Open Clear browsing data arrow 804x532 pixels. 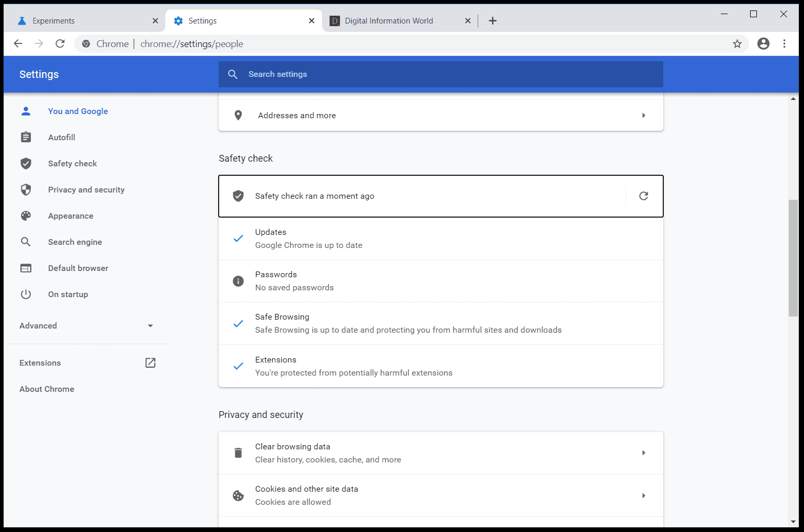pos(643,452)
